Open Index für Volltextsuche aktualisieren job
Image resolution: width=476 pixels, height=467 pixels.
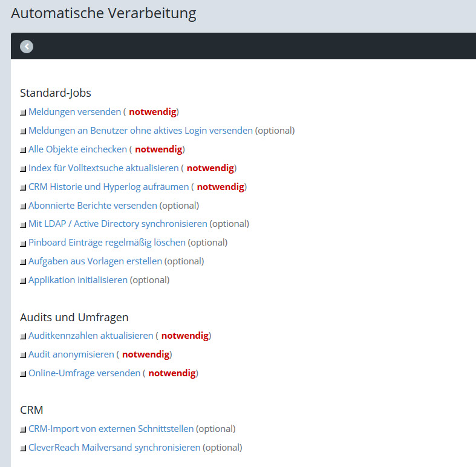pos(103,168)
